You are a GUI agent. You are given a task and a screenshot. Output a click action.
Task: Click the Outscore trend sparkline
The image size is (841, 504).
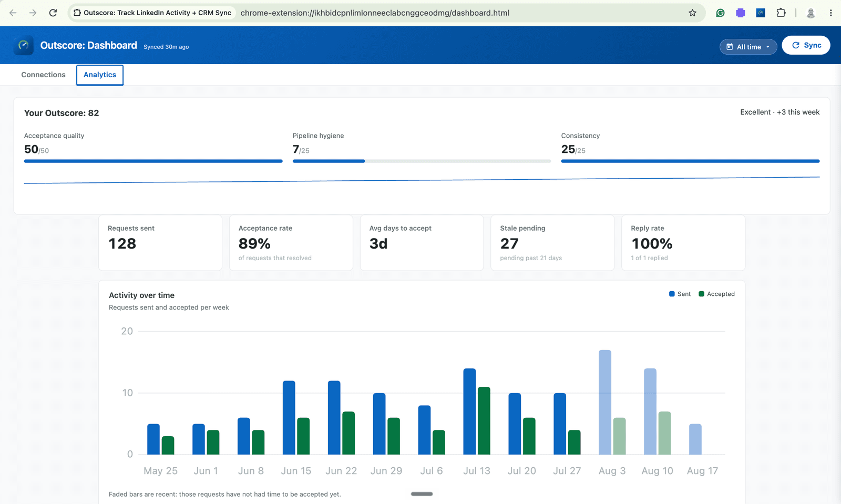click(422, 180)
